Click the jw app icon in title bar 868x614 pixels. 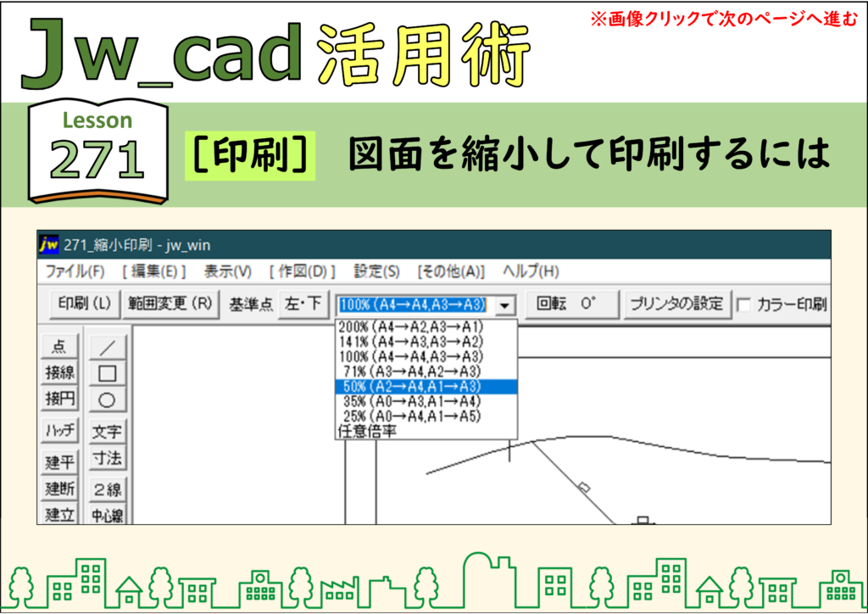tap(48, 244)
